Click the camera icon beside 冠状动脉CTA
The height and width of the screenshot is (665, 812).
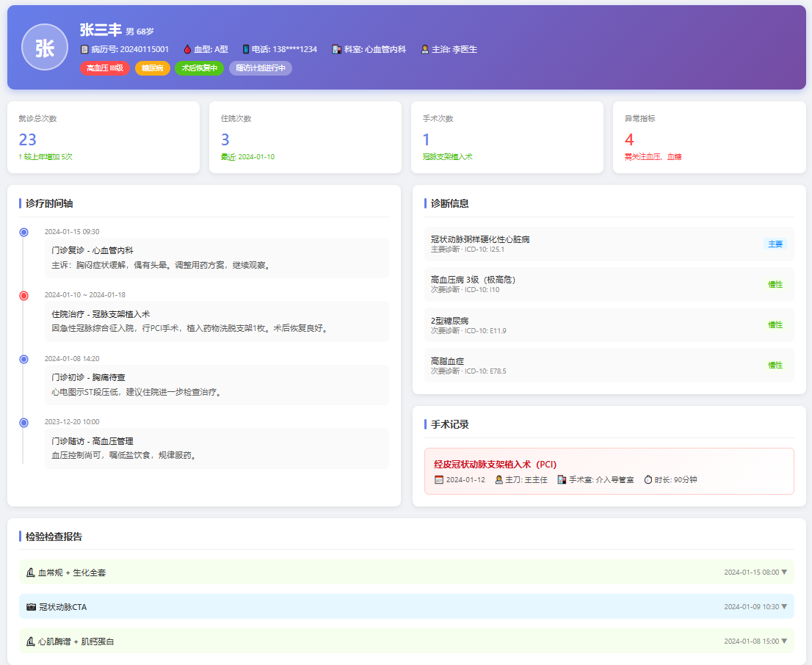(31, 606)
